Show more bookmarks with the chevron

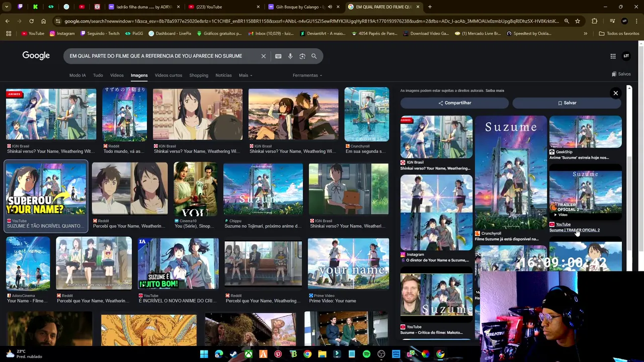click(x=585, y=34)
